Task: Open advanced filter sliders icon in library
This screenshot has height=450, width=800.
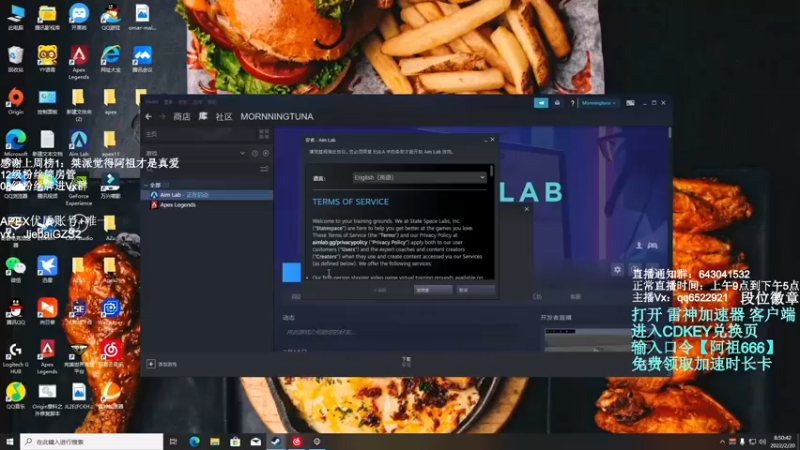Action: [x=264, y=169]
